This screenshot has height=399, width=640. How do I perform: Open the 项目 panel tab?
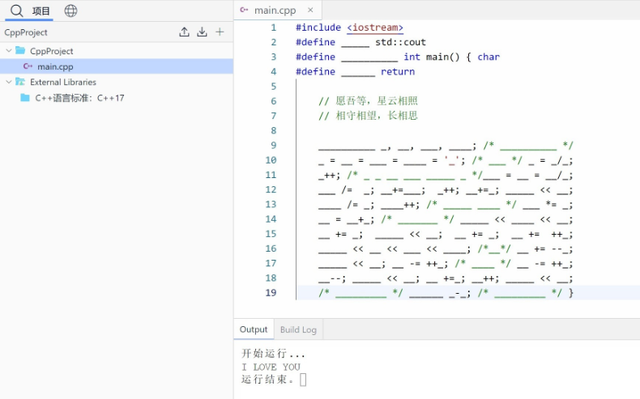point(41,11)
